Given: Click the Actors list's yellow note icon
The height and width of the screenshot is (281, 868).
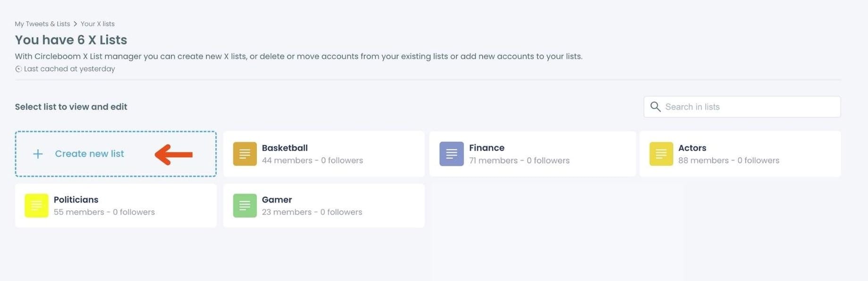Looking at the screenshot, I should (660, 153).
